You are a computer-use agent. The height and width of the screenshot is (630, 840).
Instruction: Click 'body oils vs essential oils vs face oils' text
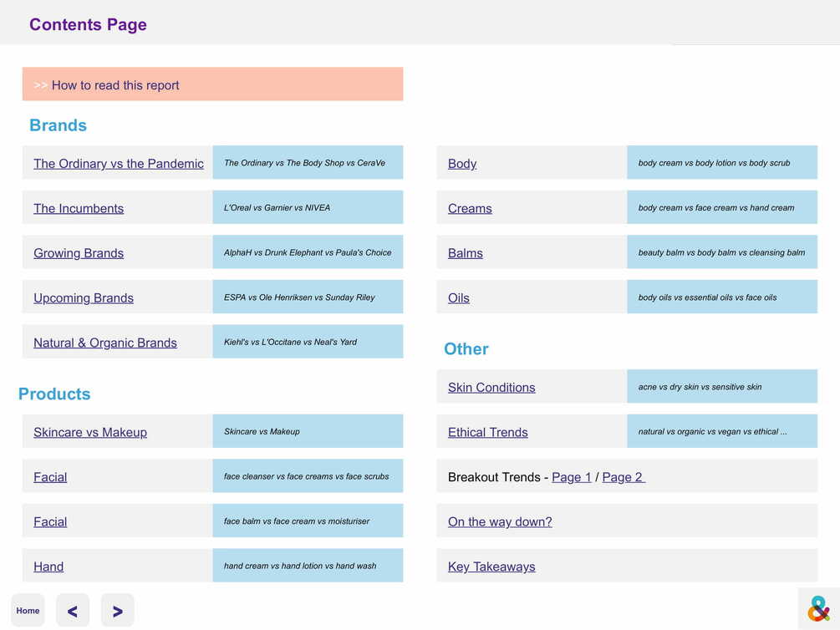[707, 297]
